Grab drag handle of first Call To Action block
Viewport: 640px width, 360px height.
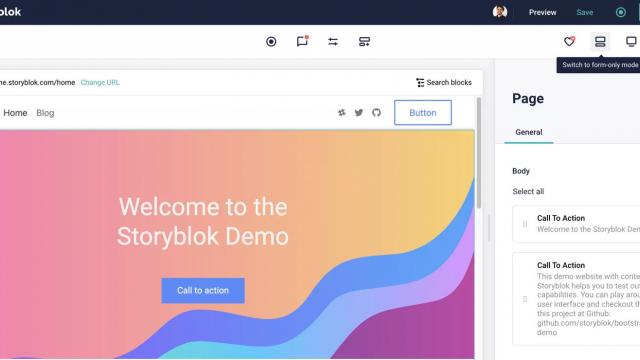tap(525, 224)
